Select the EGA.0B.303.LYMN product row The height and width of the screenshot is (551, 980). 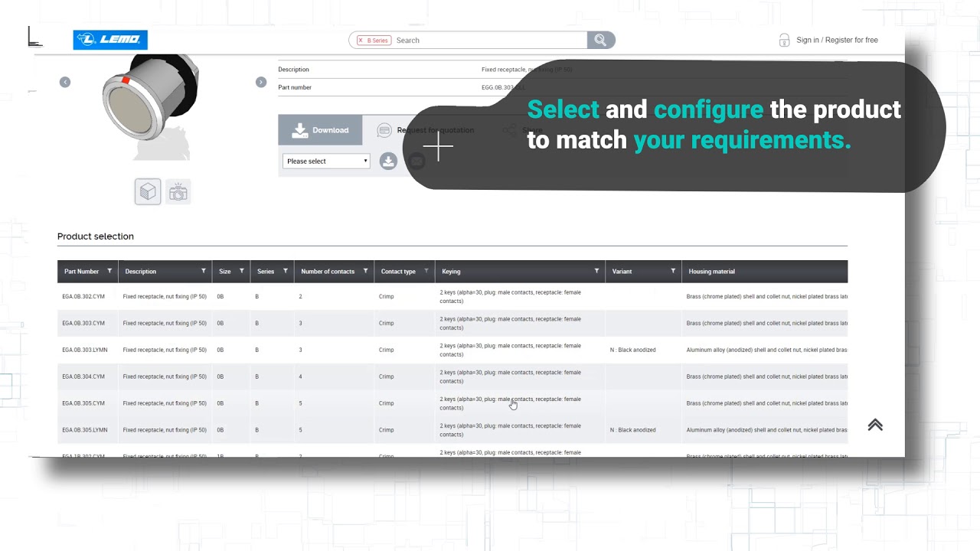pos(85,350)
